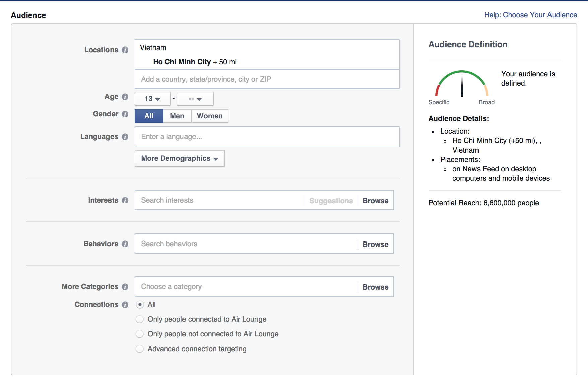Viewport: 588px width, 388px height.
Task: Click the Search behaviors field
Action: tap(246, 244)
